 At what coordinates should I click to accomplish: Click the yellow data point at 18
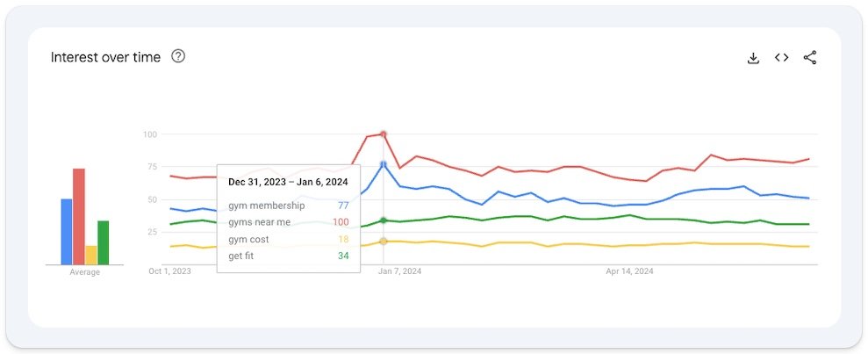click(x=384, y=241)
